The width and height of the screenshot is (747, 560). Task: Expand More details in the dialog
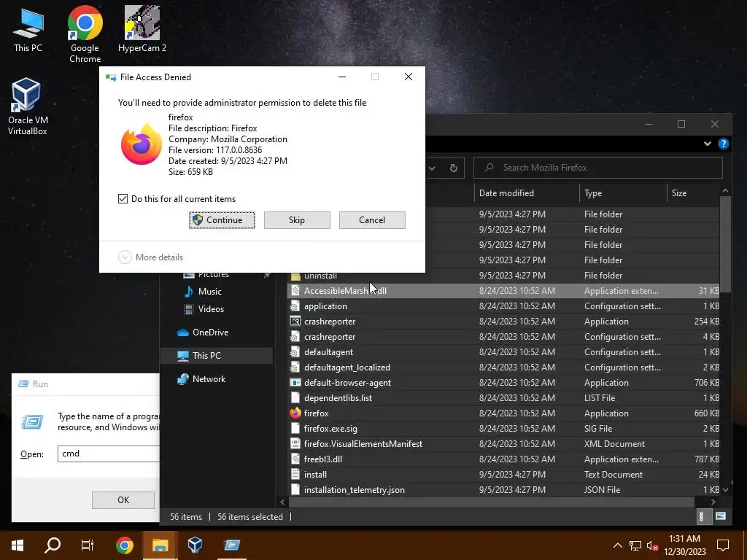[150, 257]
